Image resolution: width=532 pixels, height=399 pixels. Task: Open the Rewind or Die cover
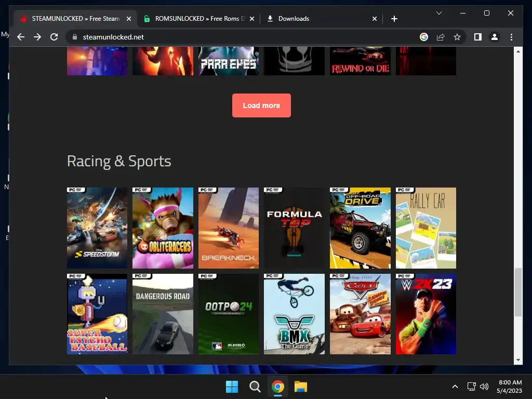tap(360, 61)
